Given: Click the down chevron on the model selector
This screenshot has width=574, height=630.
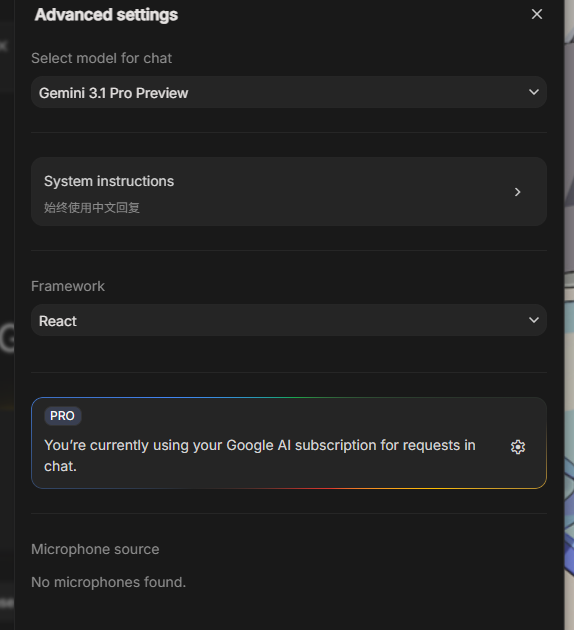Looking at the screenshot, I should (x=534, y=92).
